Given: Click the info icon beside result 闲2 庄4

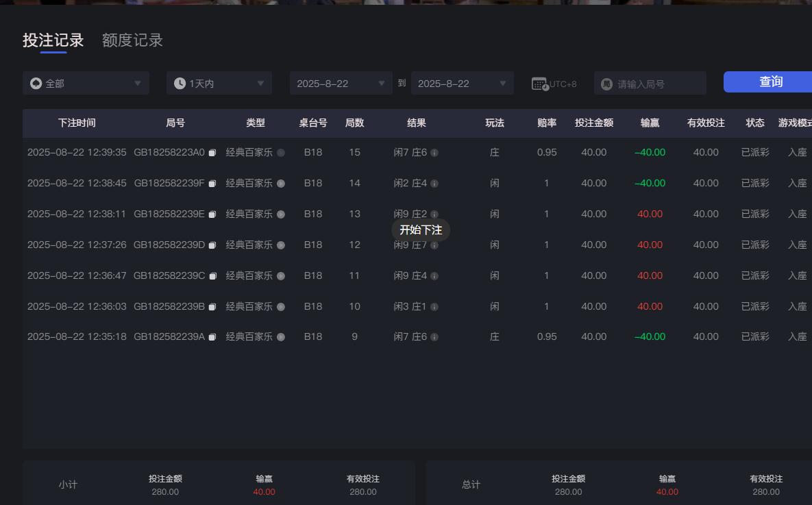Looking at the screenshot, I should click(434, 183).
